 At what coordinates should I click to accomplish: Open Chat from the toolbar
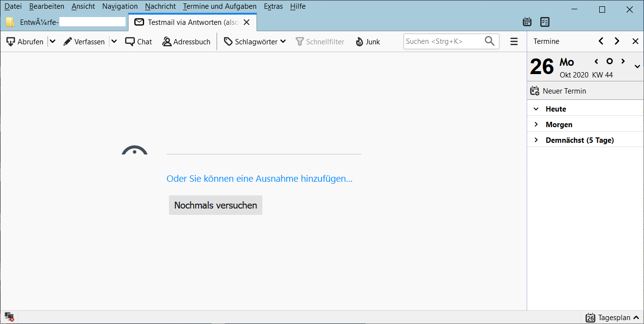139,42
